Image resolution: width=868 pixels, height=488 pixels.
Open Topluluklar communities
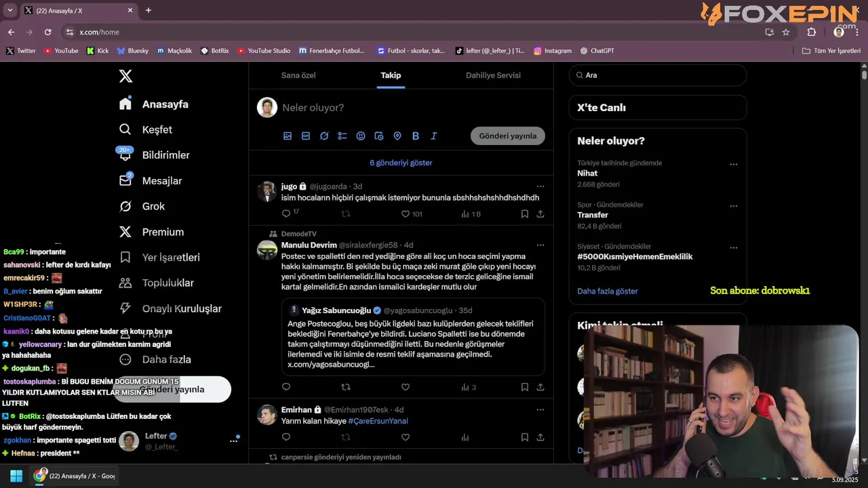pos(156,283)
